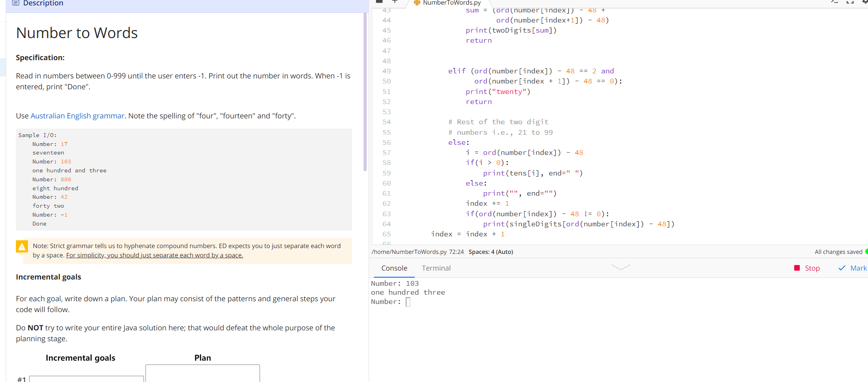Click line number 49 in the gutter
This screenshot has width=868, height=382.
(x=386, y=71)
